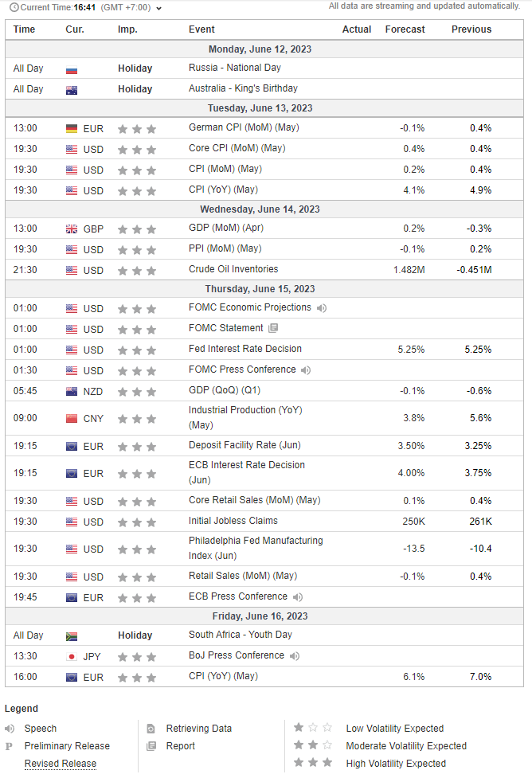Click the speech icon beside BoJ Press Conference

[294, 656]
